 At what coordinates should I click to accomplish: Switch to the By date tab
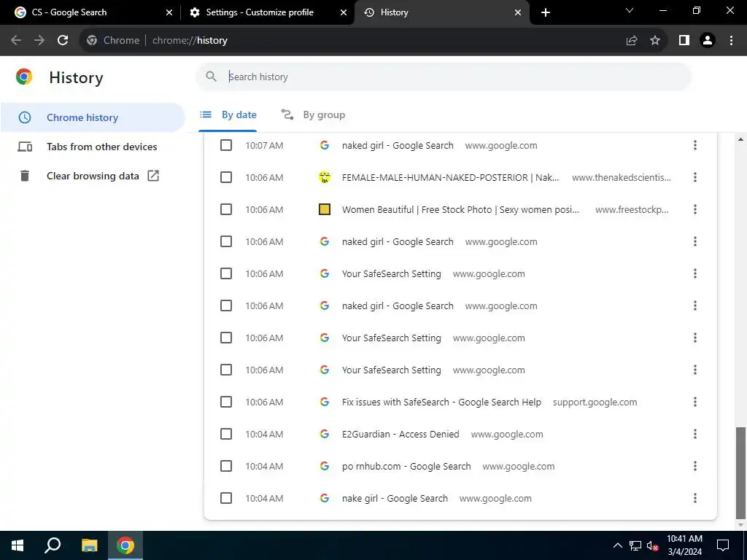pos(228,114)
